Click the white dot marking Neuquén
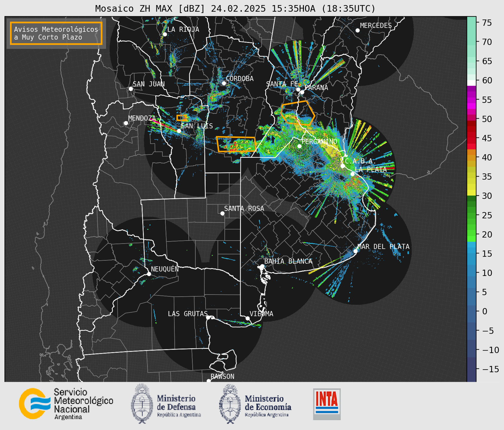Viewport: 504px width, 430px height. pyautogui.click(x=149, y=274)
